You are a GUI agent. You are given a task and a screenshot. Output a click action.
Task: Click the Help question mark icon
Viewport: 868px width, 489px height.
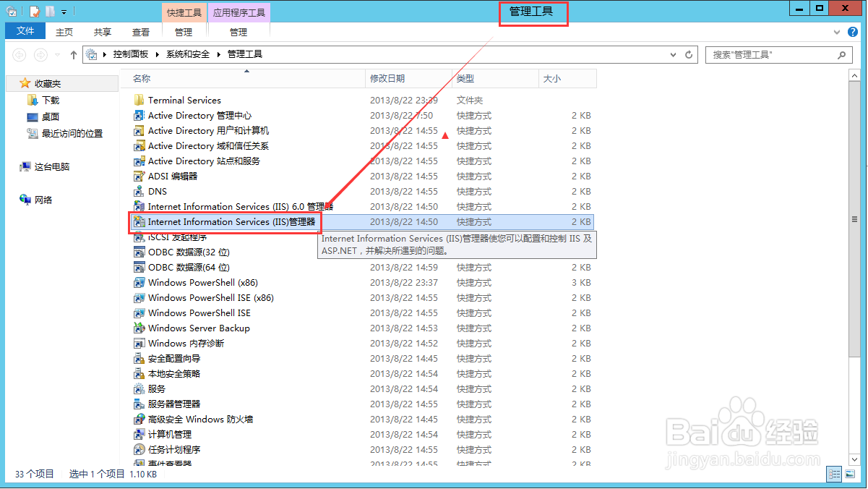[x=854, y=32]
